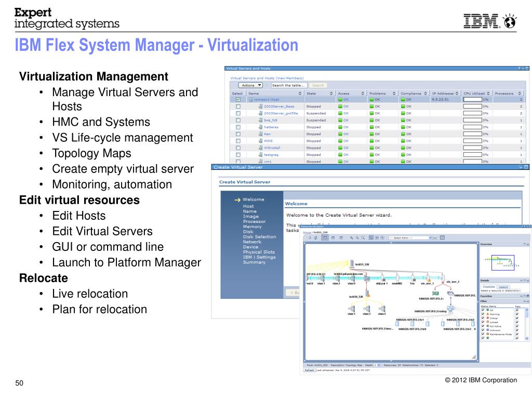Click the newVM2 node in topology map
Image resolution: width=532 pixels, height=399 pixels.
pyautogui.click(x=397, y=278)
